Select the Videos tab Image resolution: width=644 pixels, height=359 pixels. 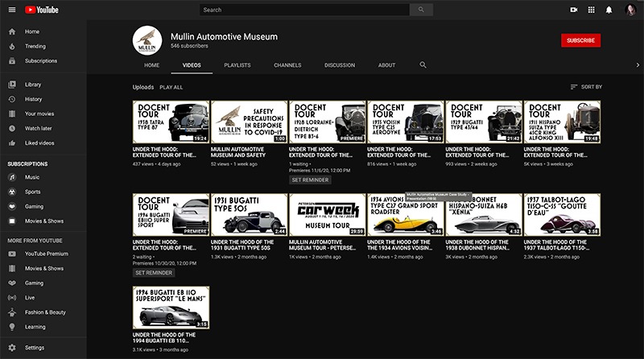tap(192, 65)
